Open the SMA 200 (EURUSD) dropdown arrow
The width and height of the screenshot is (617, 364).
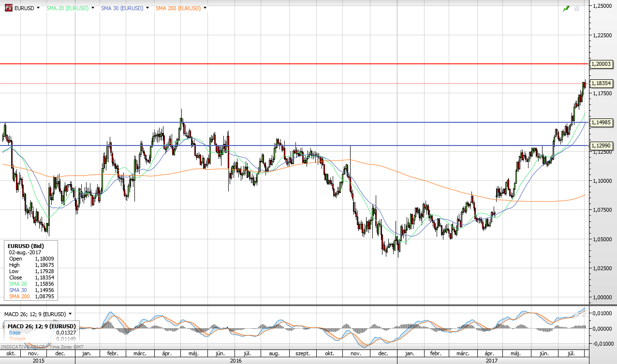point(205,8)
